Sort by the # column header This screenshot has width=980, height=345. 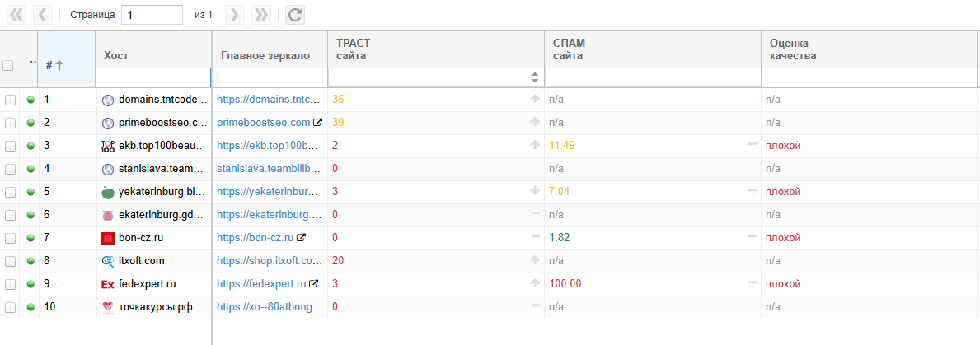coord(55,65)
